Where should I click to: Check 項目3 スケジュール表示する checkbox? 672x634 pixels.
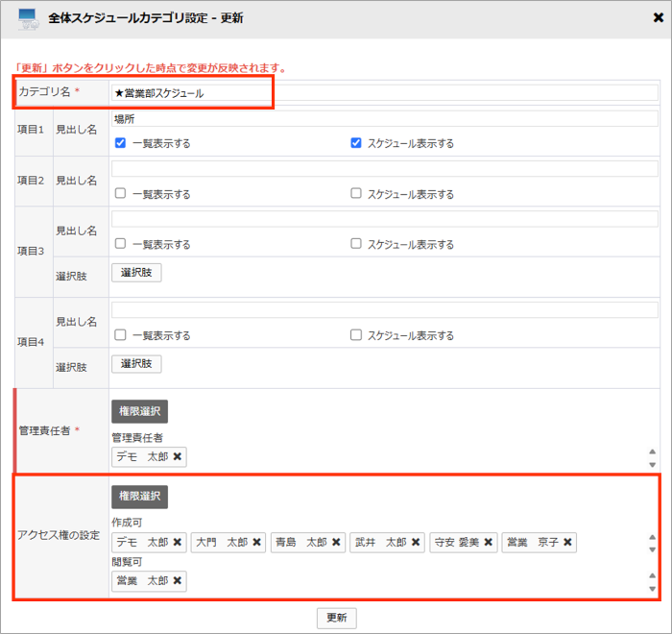356,244
